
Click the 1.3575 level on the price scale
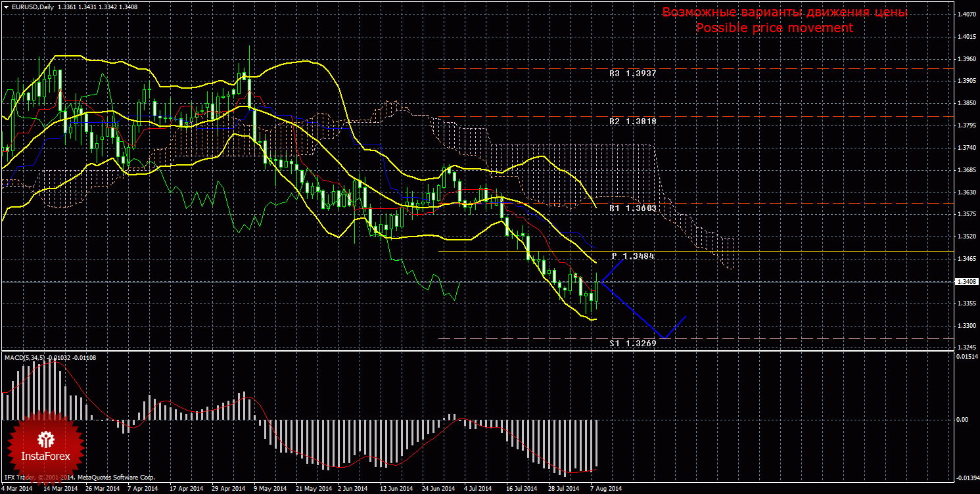pos(968,214)
